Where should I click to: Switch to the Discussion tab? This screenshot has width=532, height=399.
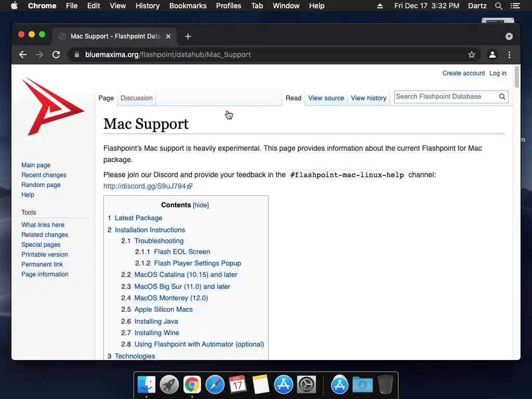[x=137, y=98]
